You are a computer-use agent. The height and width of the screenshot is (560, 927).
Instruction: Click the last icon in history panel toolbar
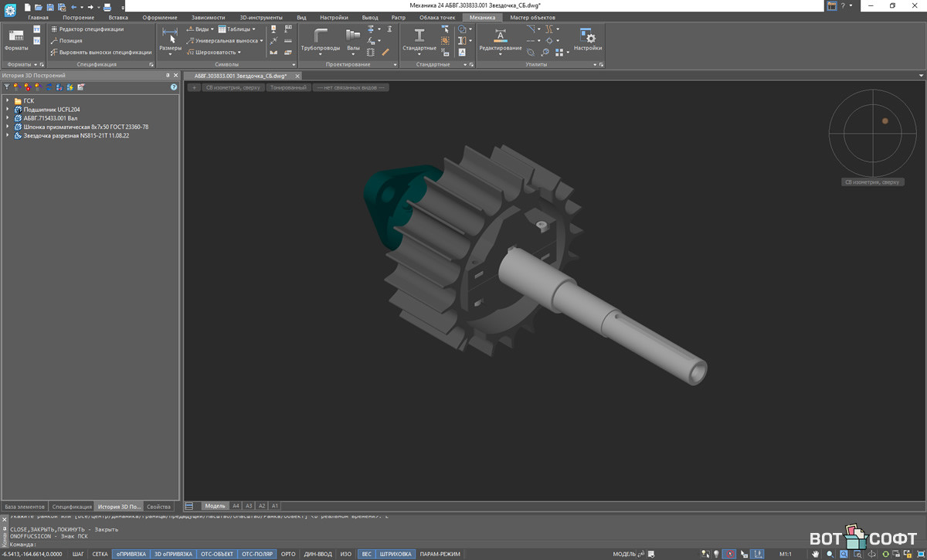(x=80, y=87)
